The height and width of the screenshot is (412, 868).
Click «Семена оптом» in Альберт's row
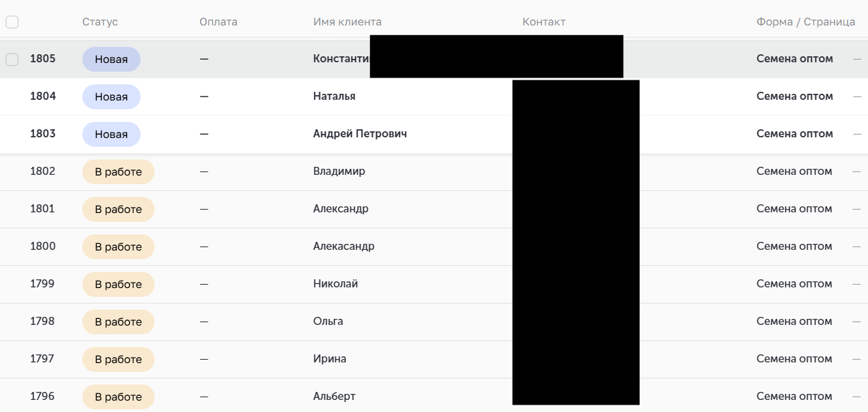(x=794, y=397)
